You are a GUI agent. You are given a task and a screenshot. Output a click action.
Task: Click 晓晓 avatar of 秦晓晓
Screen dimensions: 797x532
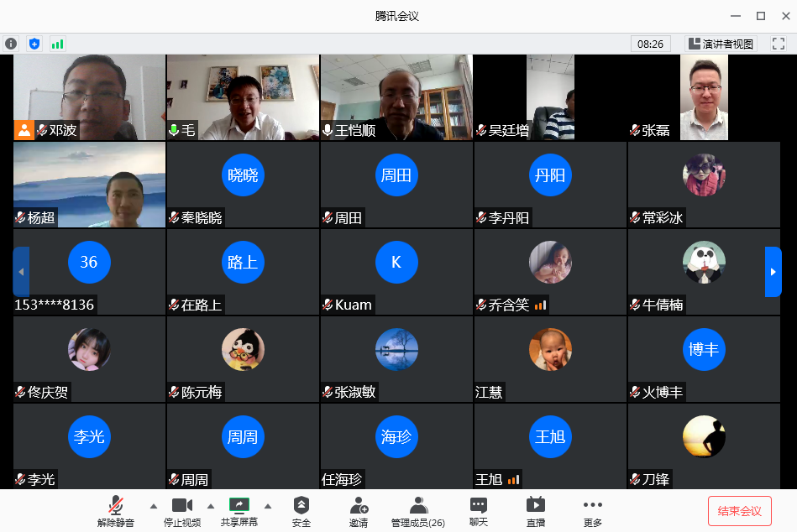click(243, 175)
